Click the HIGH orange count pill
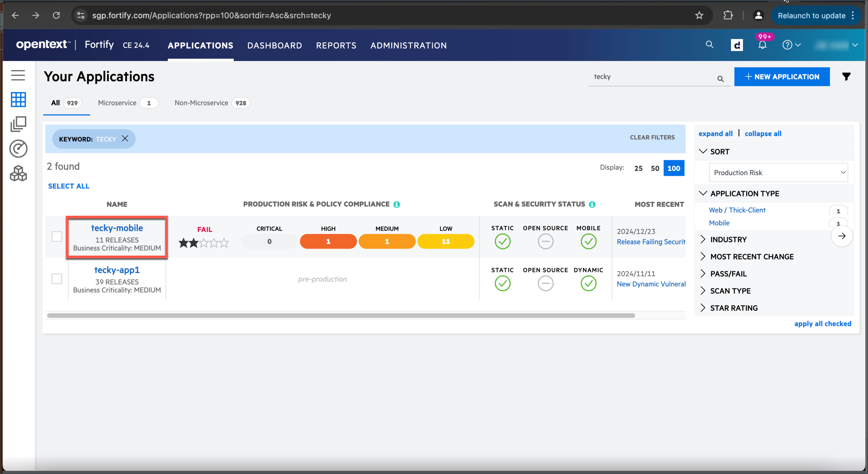The image size is (868, 474). [328, 241]
